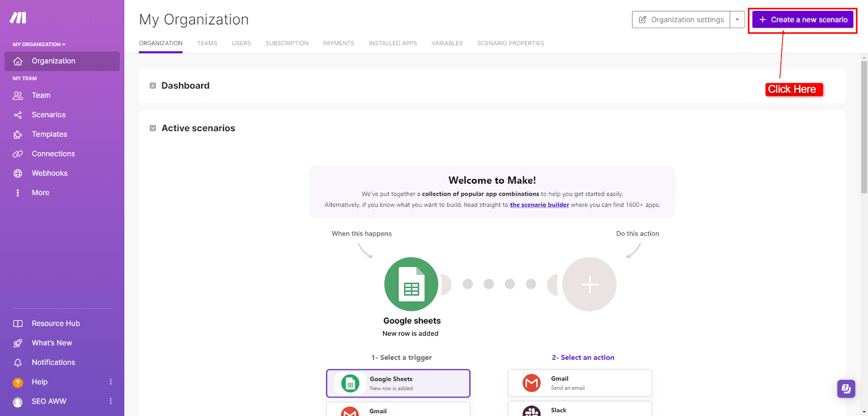Switch to the Organization tab
The height and width of the screenshot is (416, 868).
point(161,43)
